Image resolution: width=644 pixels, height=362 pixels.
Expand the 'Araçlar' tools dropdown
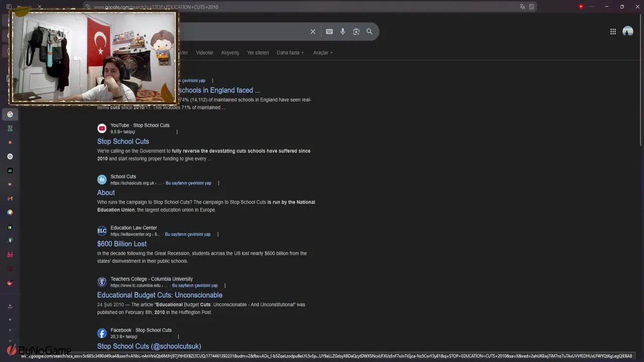click(323, 53)
